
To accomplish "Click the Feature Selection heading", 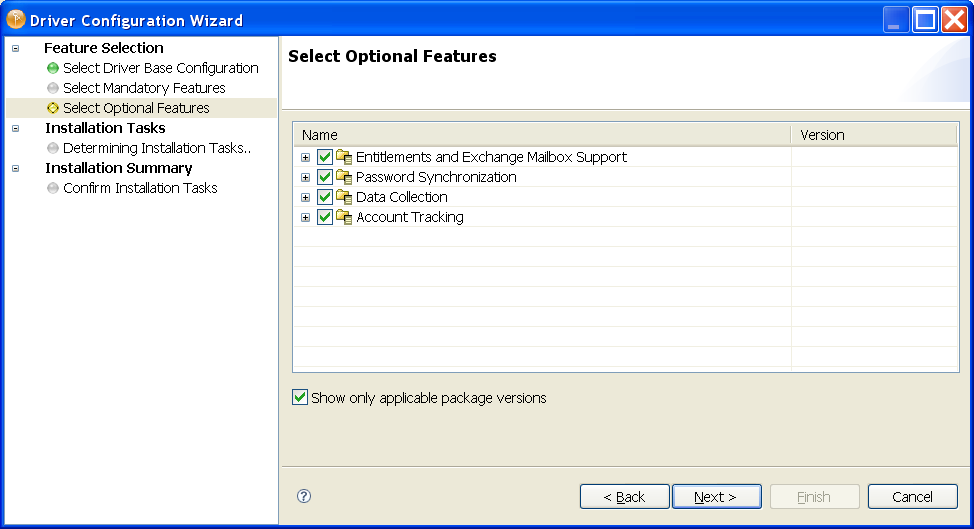I will click(x=104, y=48).
